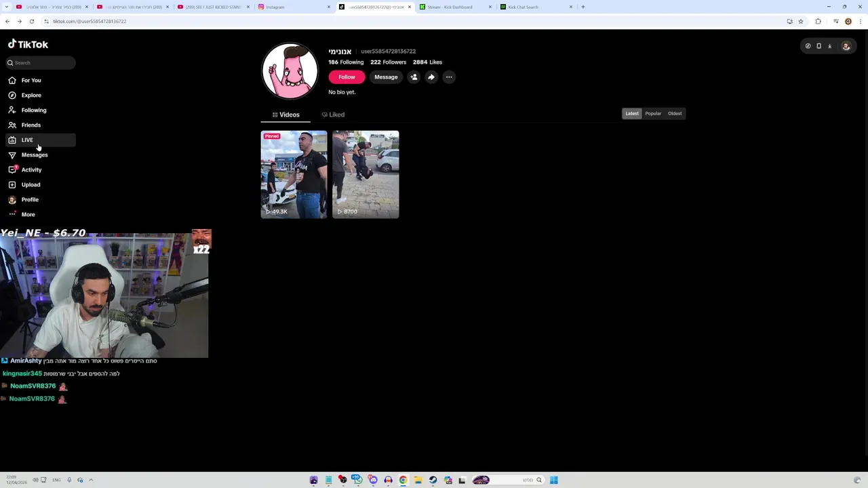Viewport: 868px width, 488px height.
Task: Open the browser extensions puzzle icon
Action: coord(818,21)
